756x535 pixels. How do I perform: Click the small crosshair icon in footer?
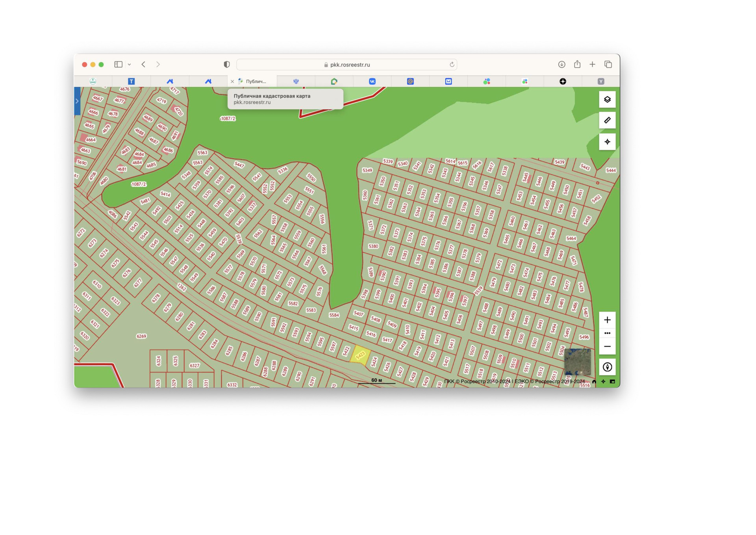click(x=603, y=381)
